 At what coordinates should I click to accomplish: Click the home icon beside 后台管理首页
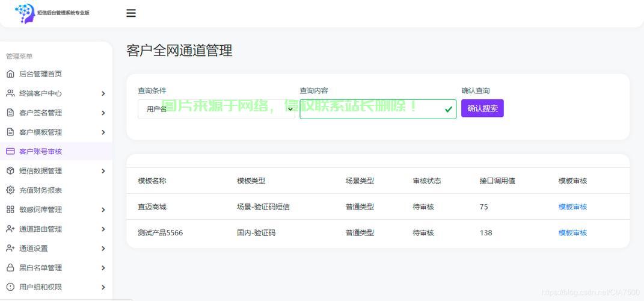click(10, 74)
